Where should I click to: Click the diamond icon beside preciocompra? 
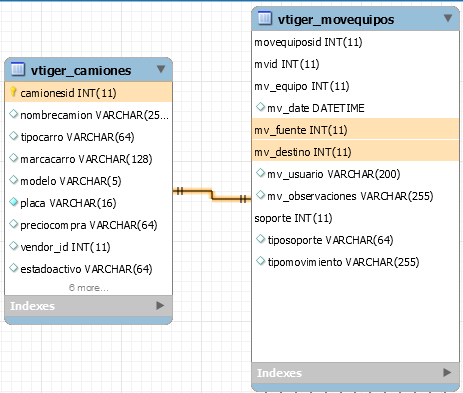[x=13, y=224]
